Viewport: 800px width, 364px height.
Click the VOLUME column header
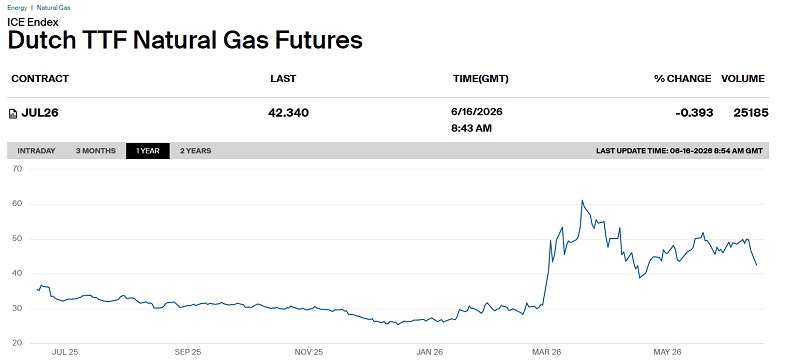(x=743, y=79)
